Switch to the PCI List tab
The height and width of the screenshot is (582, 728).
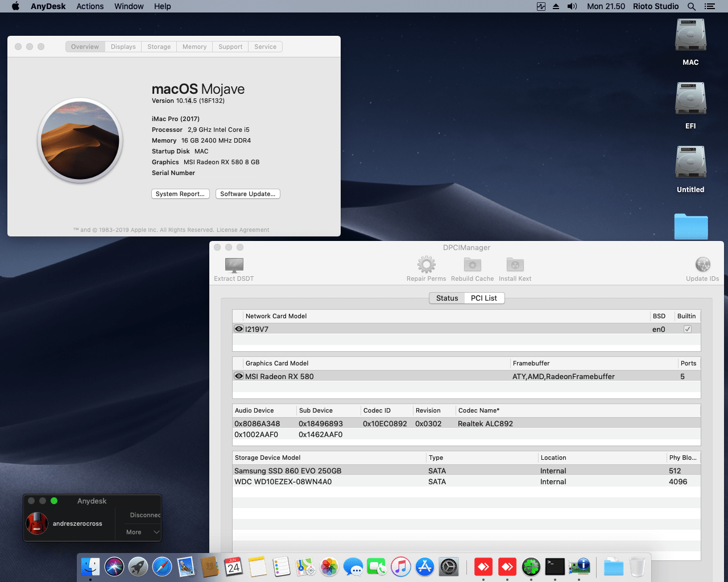(x=483, y=298)
